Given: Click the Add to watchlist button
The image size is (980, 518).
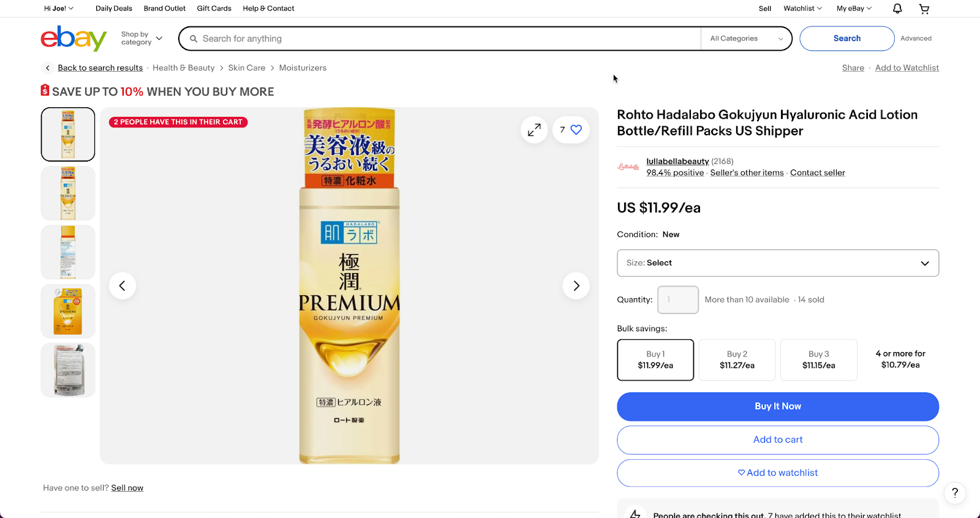Looking at the screenshot, I should 778,473.
